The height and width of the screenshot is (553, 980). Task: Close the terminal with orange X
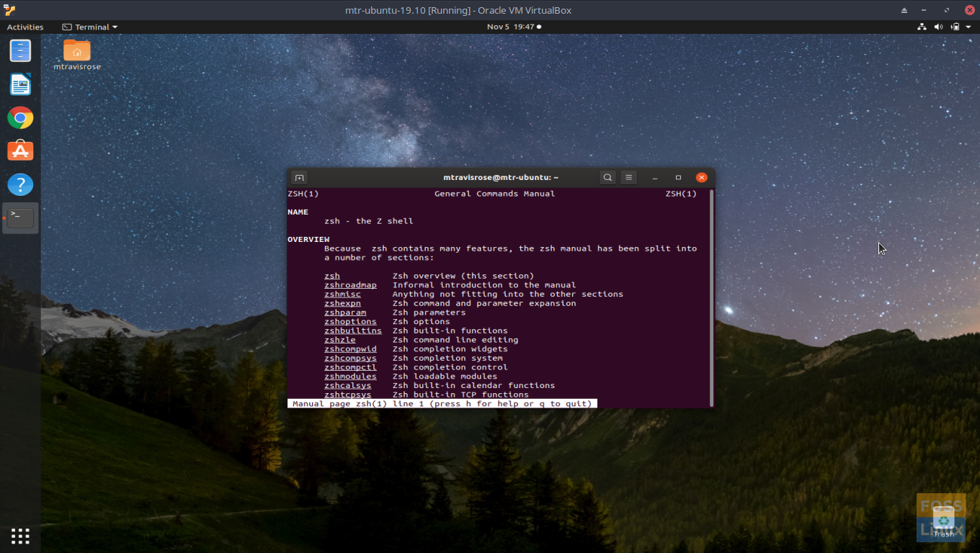[x=701, y=177]
